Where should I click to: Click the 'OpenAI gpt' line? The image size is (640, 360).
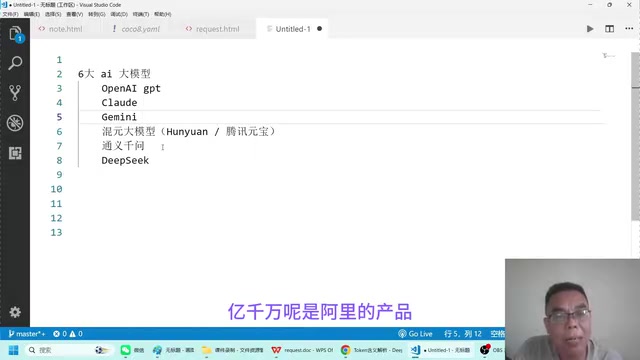click(131, 89)
